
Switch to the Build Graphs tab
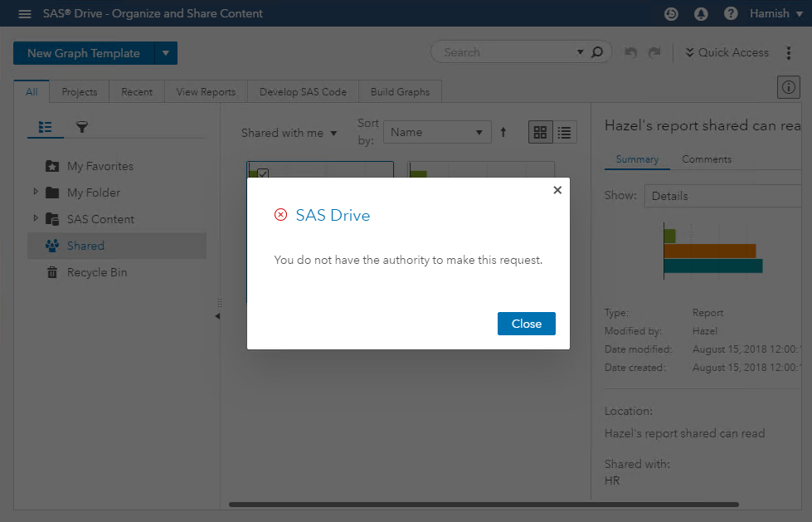(x=400, y=92)
